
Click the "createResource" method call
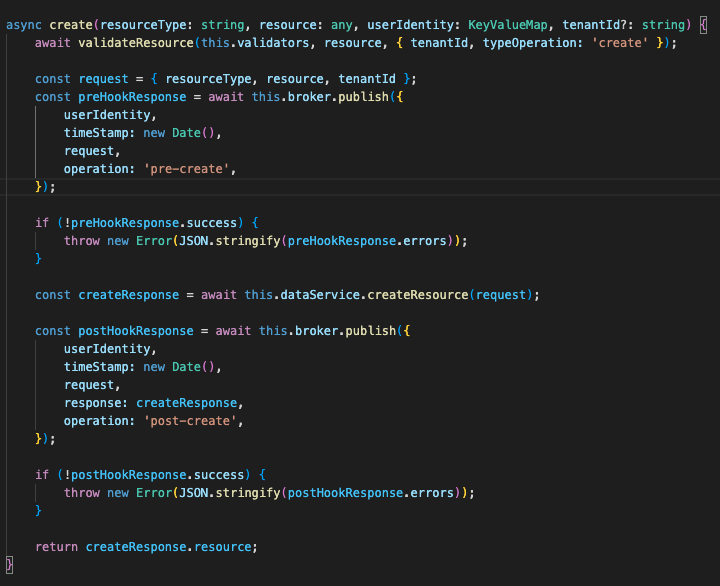(418, 295)
